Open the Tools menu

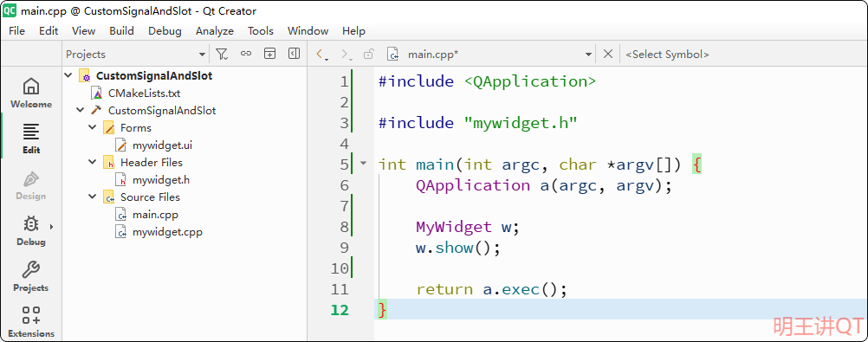tap(261, 31)
